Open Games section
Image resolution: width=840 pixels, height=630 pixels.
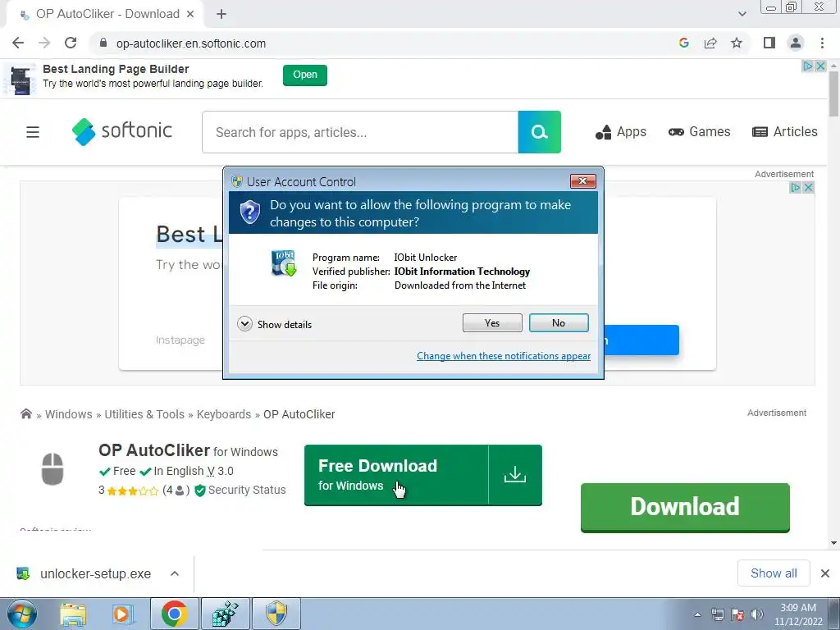coord(699,132)
